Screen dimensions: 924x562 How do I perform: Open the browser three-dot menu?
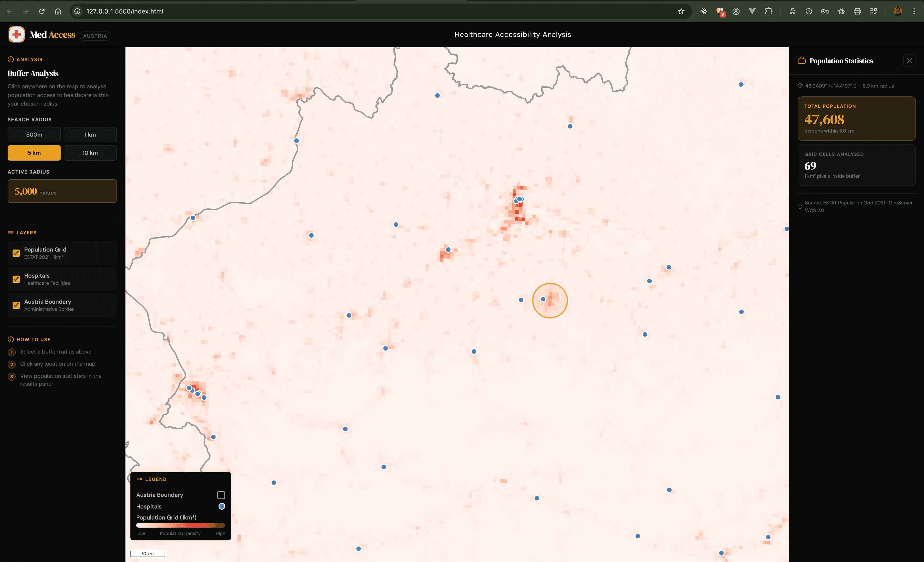pos(914,11)
